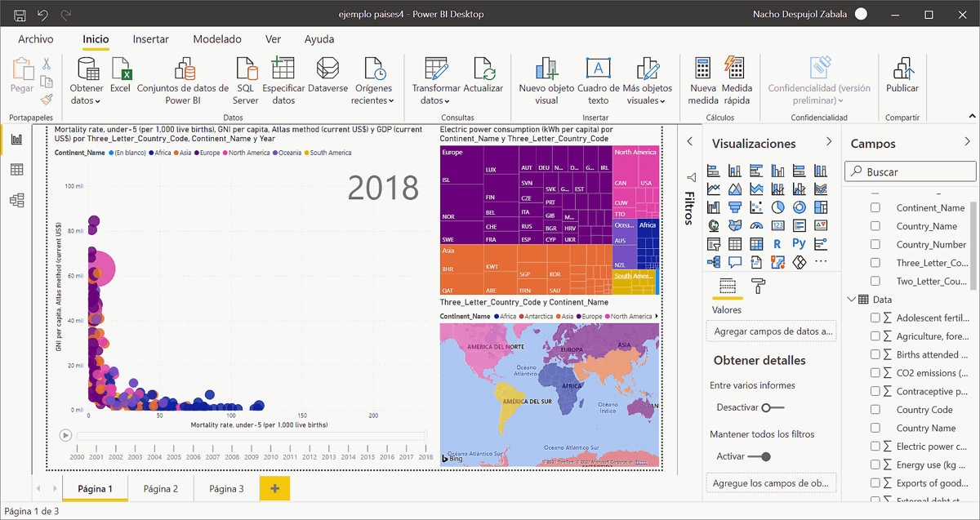The width and height of the screenshot is (980, 520).
Task: Click the Buscar field search box
Action: coord(911,171)
